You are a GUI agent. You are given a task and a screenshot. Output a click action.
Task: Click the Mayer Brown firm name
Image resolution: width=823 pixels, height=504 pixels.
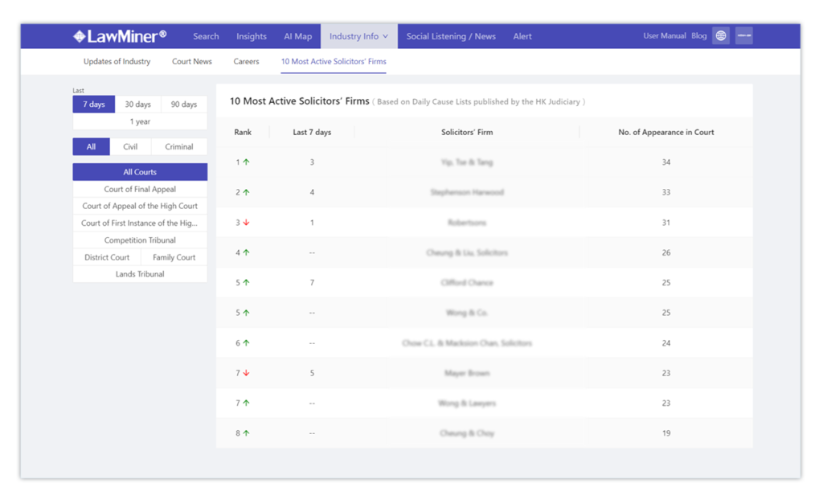pos(467,373)
